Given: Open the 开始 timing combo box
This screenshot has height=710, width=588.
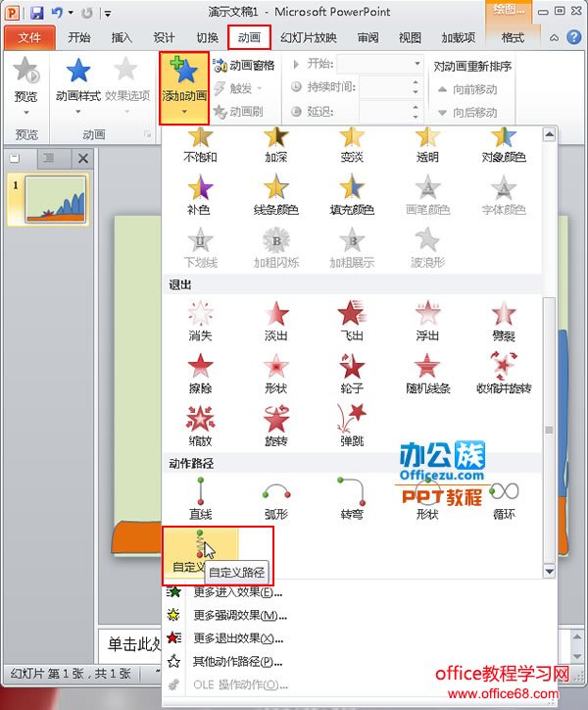Looking at the screenshot, I should point(380,64).
